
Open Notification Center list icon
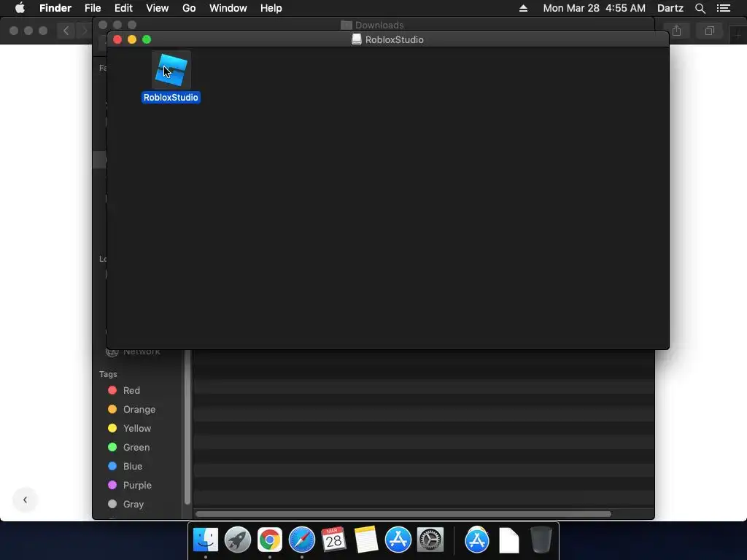point(723,8)
